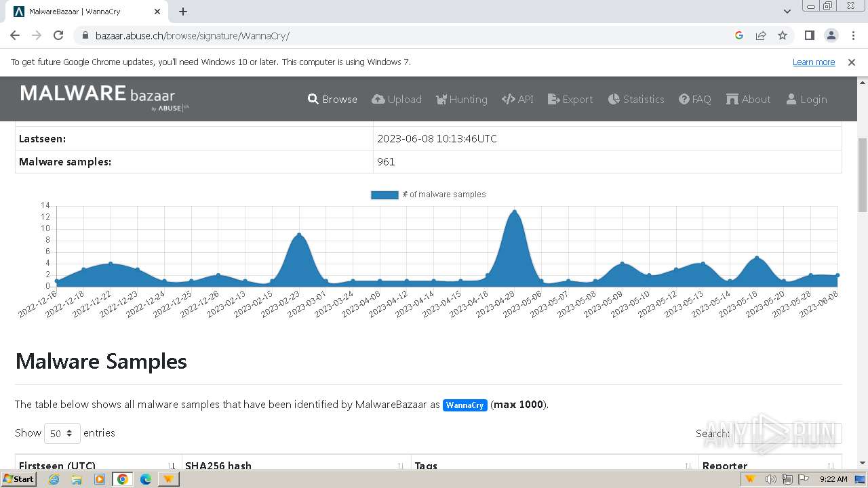The height and width of the screenshot is (488, 868).
Task: Open a new browser tab
Action: tap(183, 12)
